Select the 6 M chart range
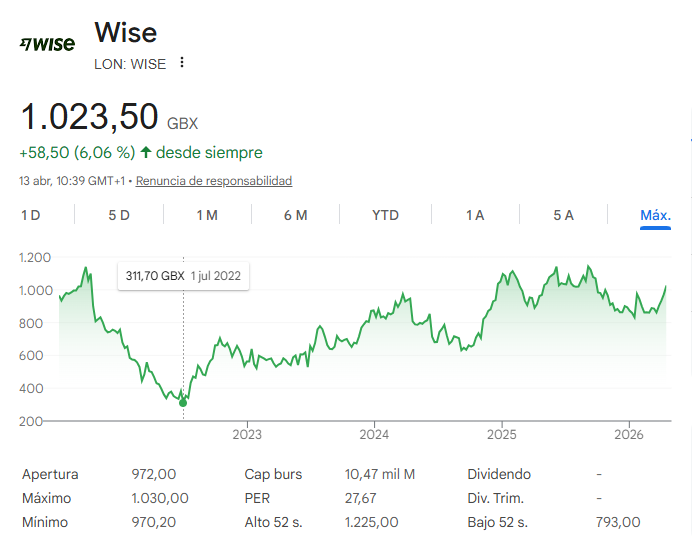 point(295,215)
